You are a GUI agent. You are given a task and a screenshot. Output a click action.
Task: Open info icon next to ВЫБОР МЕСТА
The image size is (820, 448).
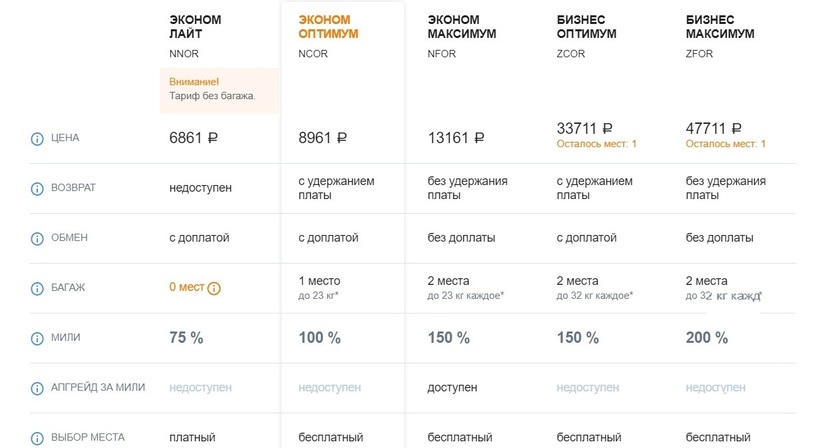click(38, 438)
